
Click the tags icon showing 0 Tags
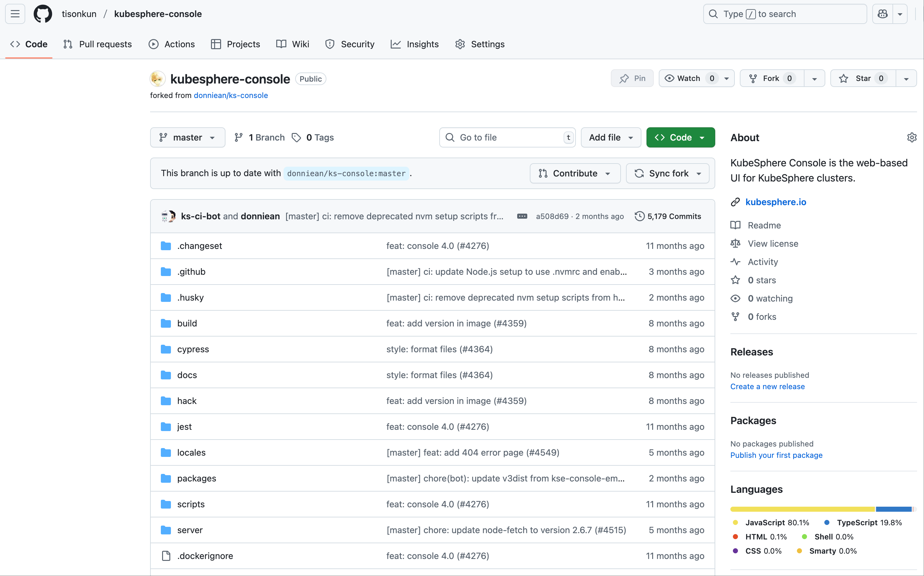(296, 137)
